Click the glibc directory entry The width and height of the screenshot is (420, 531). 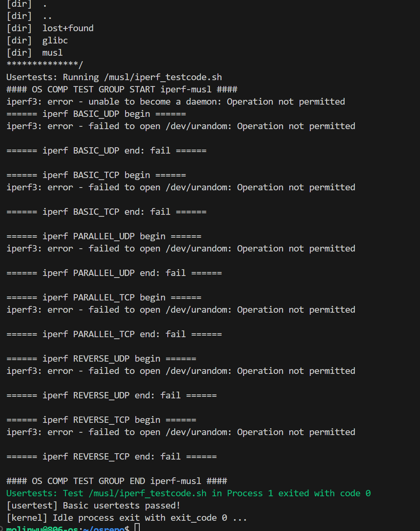[55, 41]
